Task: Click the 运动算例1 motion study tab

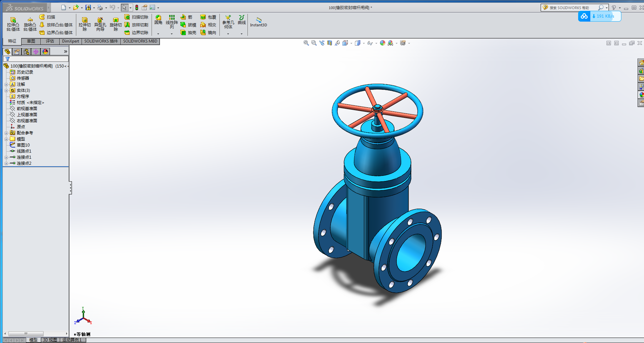Action: tap(72, 340)
